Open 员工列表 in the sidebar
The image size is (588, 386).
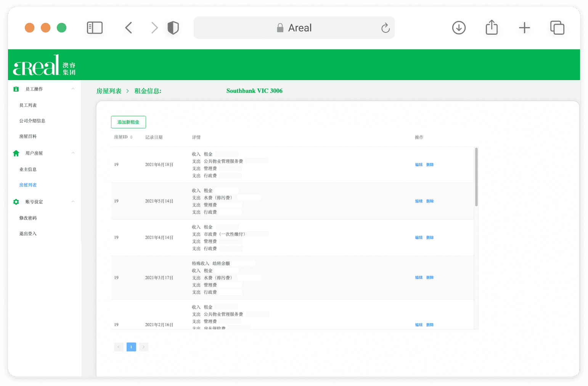(x=28, y=105)
